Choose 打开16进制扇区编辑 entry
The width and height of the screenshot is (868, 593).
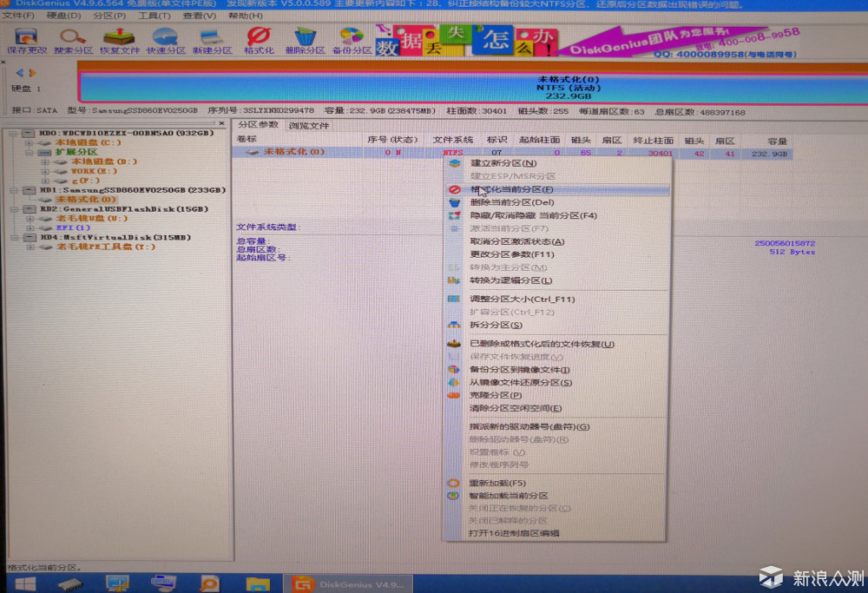[557, 533]
